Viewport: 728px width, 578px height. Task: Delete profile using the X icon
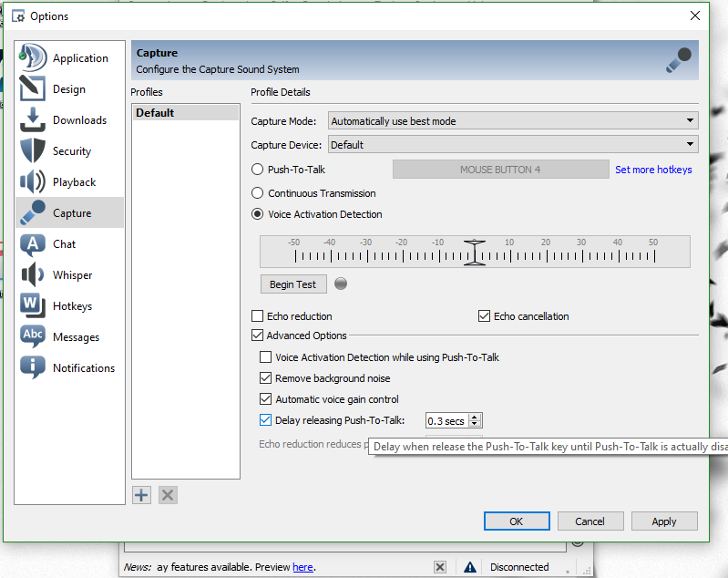click(168, 495)
